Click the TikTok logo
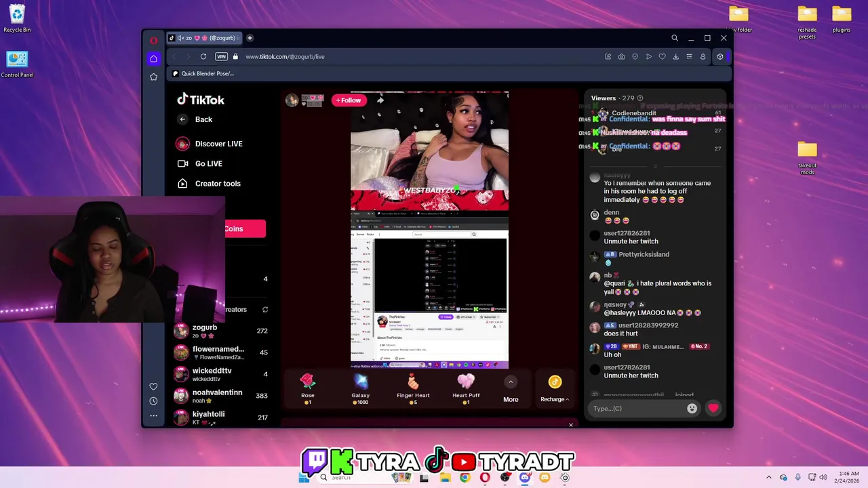868x488 pixels. [201, 99]
